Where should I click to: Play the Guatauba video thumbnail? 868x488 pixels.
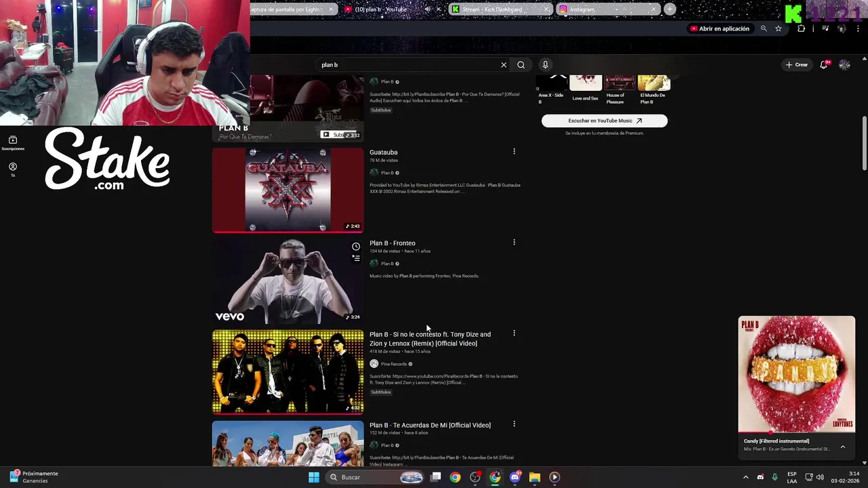288,190
